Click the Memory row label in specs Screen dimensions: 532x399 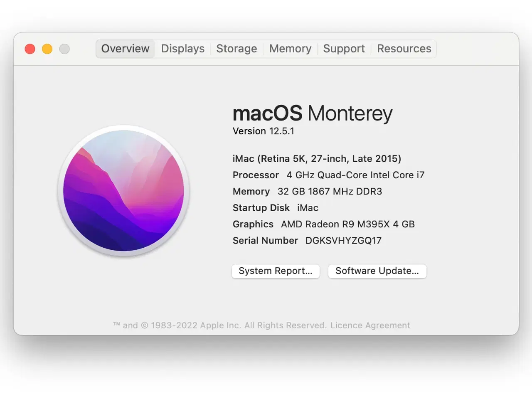(x=251, y=192)
